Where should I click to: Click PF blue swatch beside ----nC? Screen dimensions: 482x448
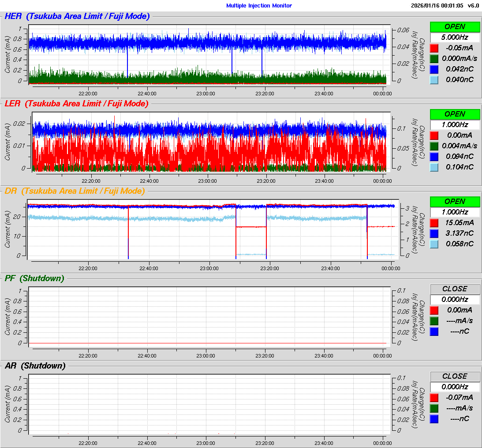[x=434, y=331]
